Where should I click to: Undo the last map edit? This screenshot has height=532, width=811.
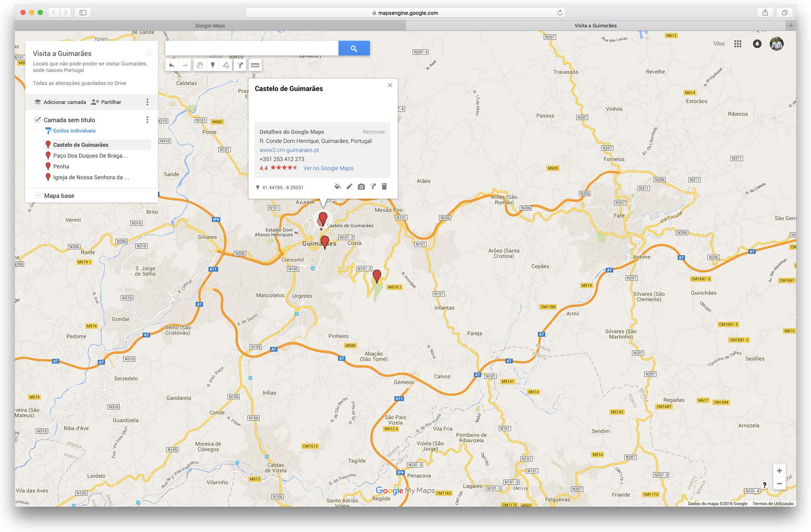coord(172,65)
